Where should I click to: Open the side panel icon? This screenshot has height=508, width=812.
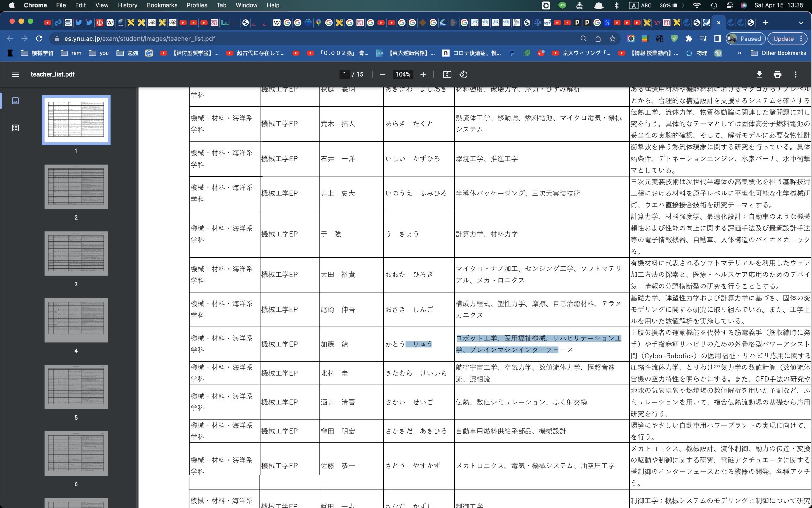pyautogui.click(x=717, y=39)
